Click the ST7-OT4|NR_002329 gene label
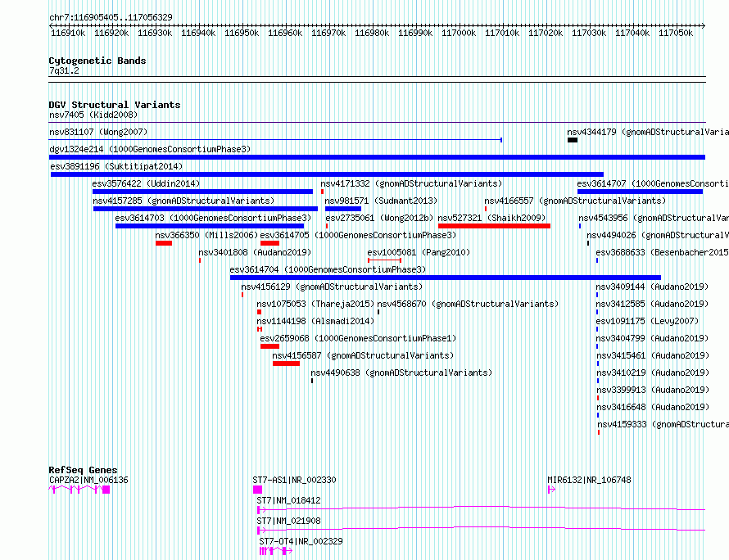The height and width of the screenshot is (560, 729). click(x=301, y=541)
